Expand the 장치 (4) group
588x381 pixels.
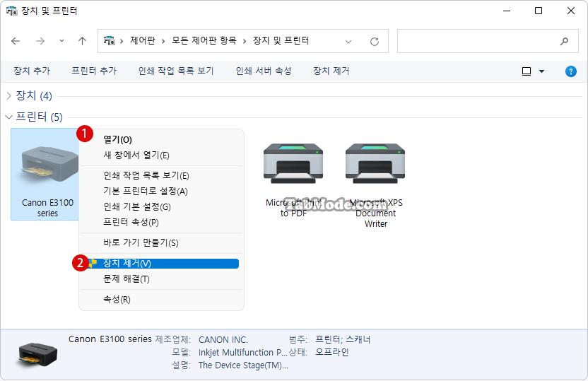point(9,95)
